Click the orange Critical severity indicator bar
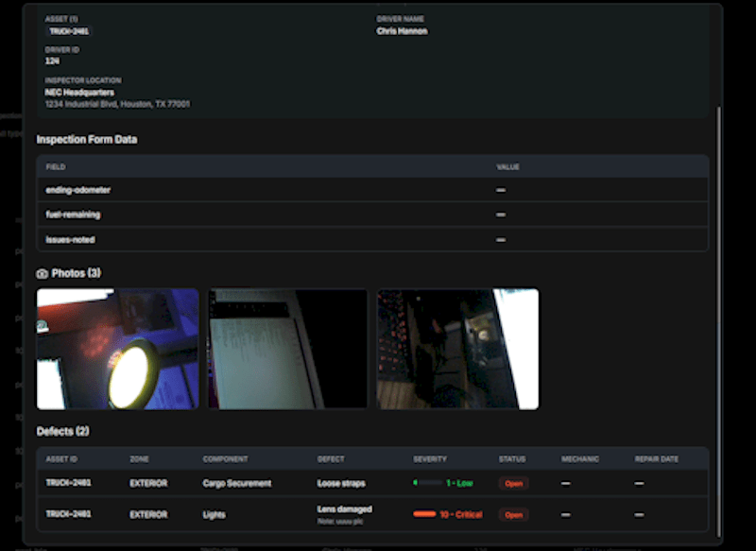 [x=424, y=514]
